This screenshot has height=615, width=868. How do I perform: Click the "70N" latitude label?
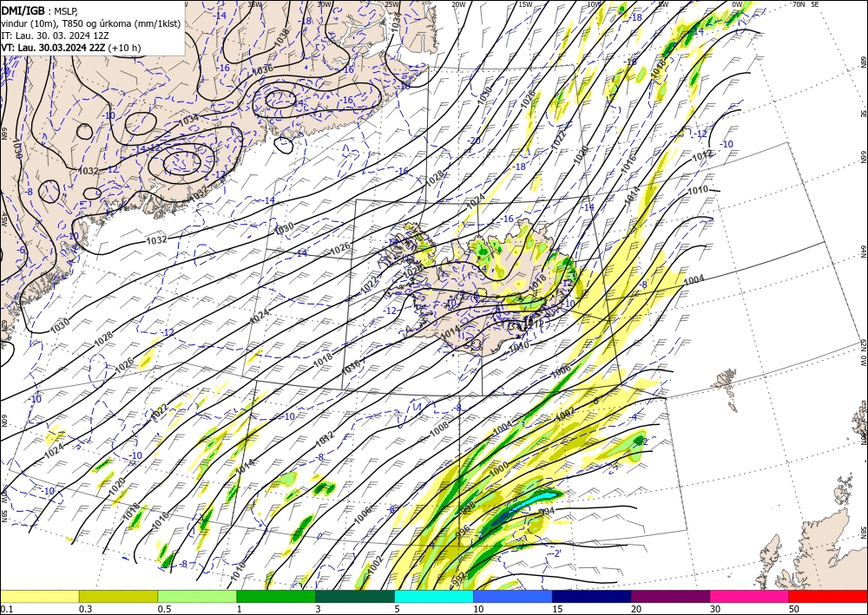coord(799,4)
